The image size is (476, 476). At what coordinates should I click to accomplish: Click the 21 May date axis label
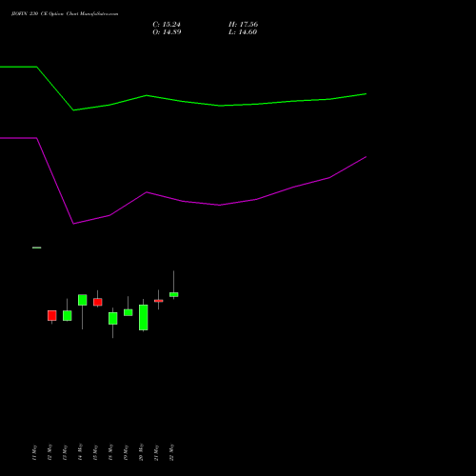[156, 452]
